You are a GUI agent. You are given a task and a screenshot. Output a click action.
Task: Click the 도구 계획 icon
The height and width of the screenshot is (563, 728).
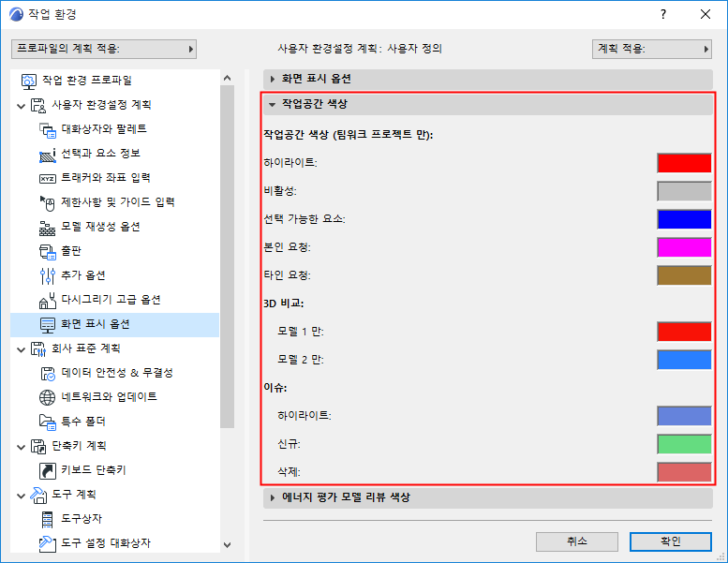pyautogui.click(x=38, y=496)
